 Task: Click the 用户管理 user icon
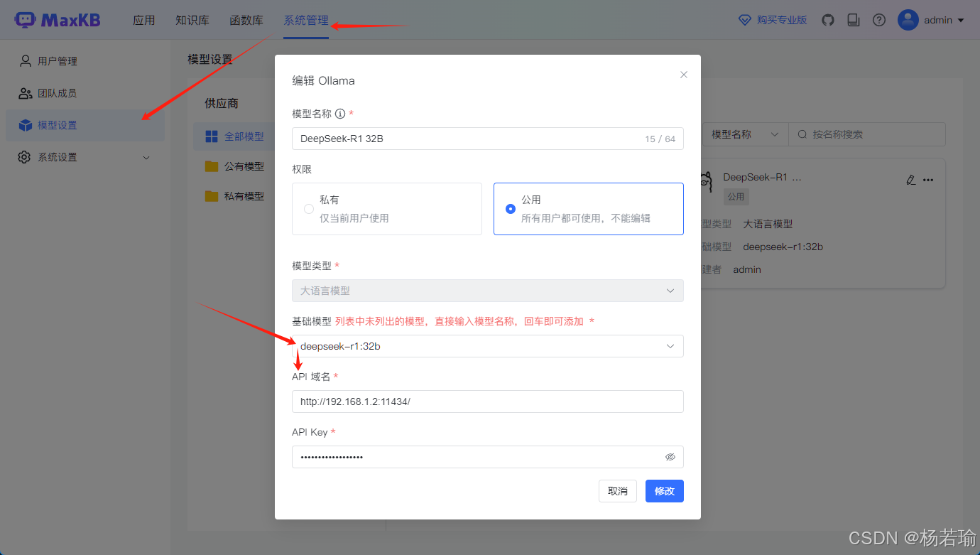click(26, 60)
